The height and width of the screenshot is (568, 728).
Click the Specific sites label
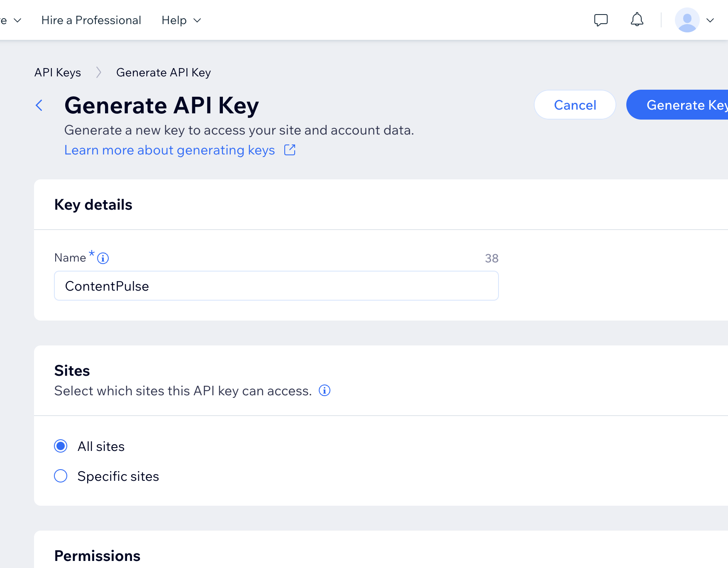(x=118, y=476)
